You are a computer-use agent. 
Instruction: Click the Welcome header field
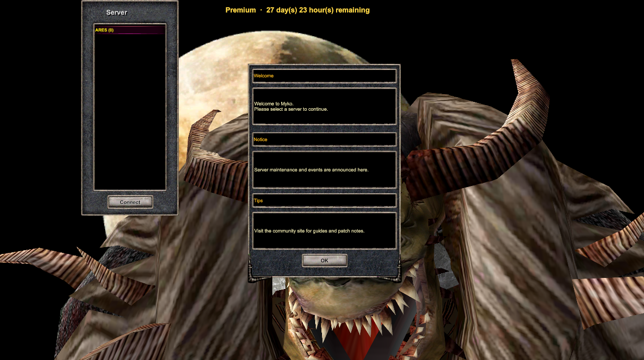point(324,76)
